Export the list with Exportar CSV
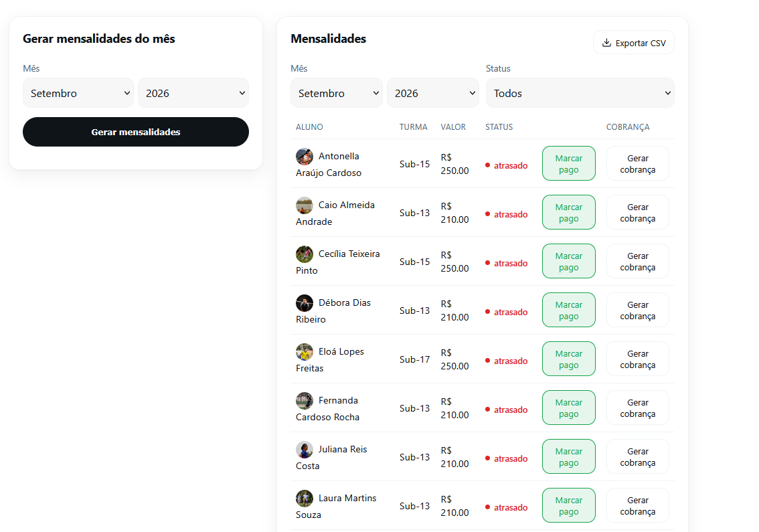The height and width of the screenshot is (532, 759). (x=634, y=43)
